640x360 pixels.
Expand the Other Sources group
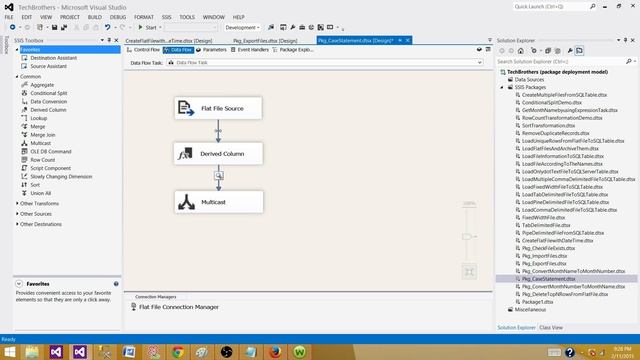coord(17,214)
